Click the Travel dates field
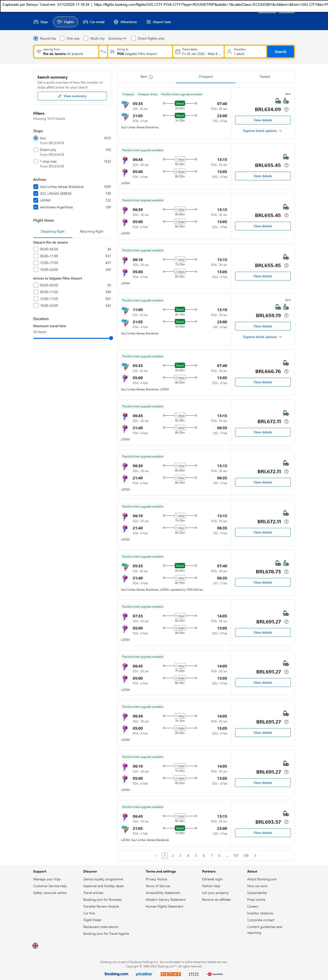The image size is (328, 980). [x=198, y=52]
